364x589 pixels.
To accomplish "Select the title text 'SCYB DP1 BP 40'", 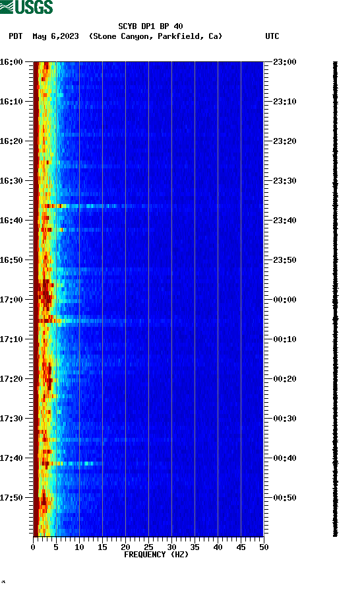I will coord(150,26).
